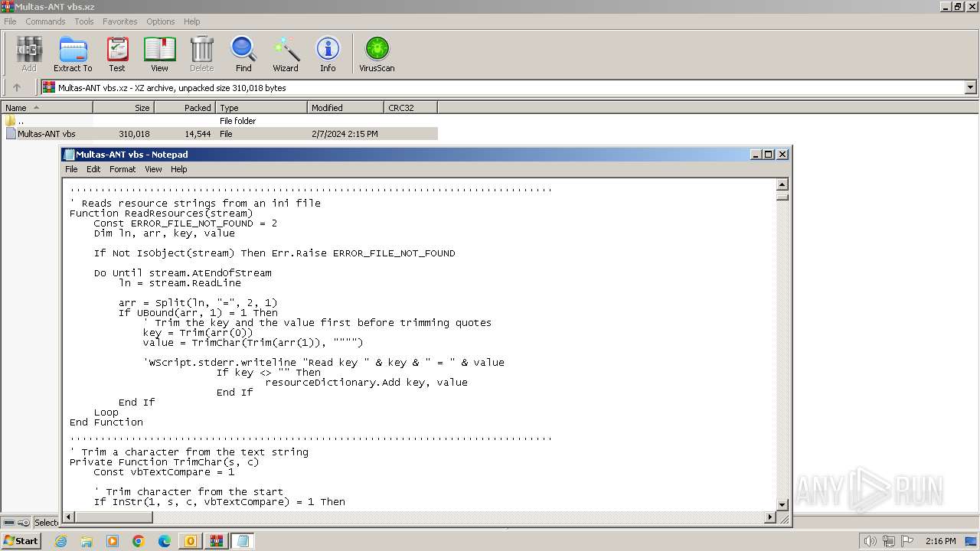Image resolution: width=980 pixels, height=551 pixels.
Task: Click Notepad horizontal scroll left arrow
Action: pos(69,517)
